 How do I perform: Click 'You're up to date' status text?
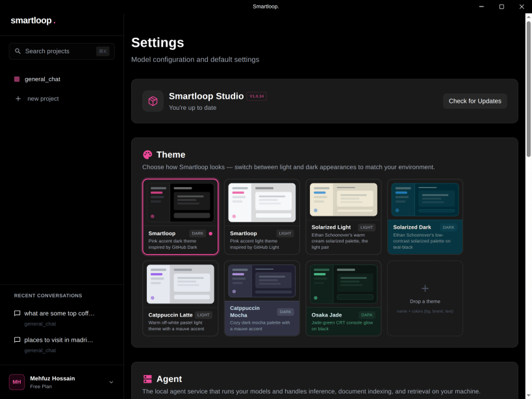193,108
